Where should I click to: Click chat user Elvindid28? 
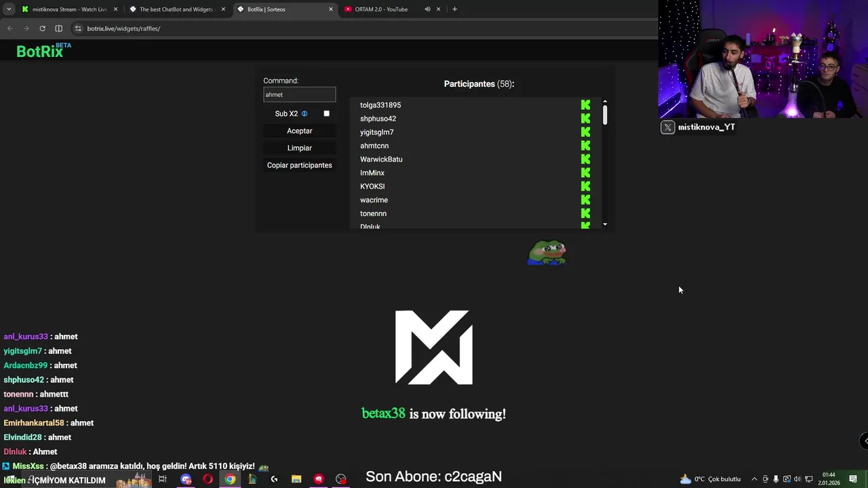tap(22, 437)
